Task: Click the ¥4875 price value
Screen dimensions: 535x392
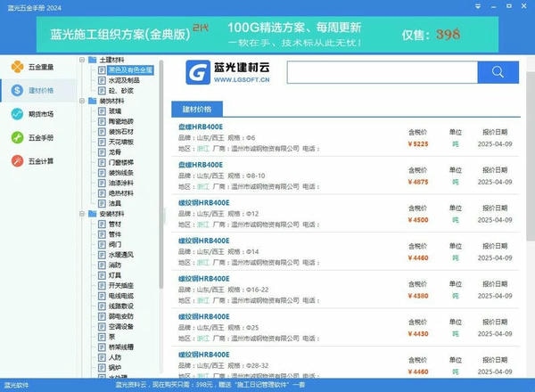Action: pyautogui.click(x=418, y=182)
